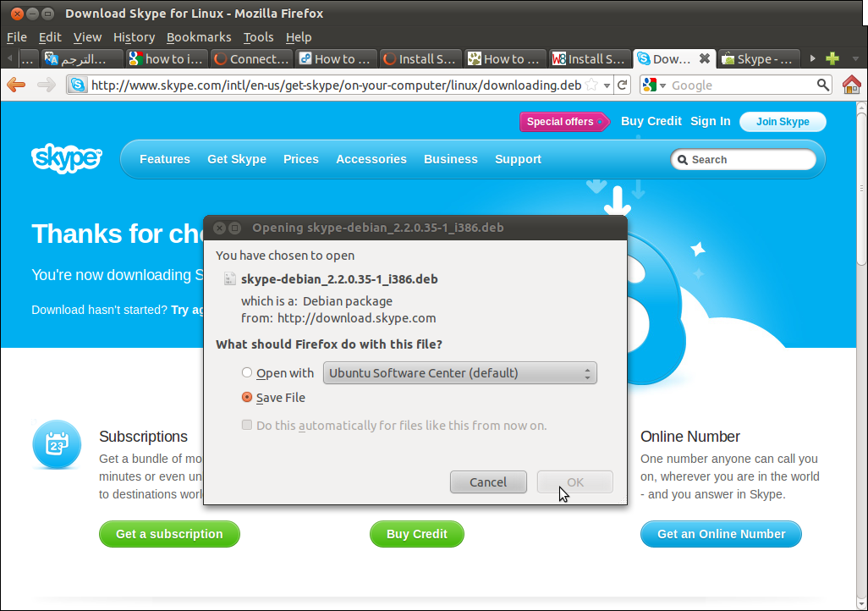The height and width of the screenshot is (611, 868).
Task: Click the green Buy Credit button
Action: coord(417,534)
